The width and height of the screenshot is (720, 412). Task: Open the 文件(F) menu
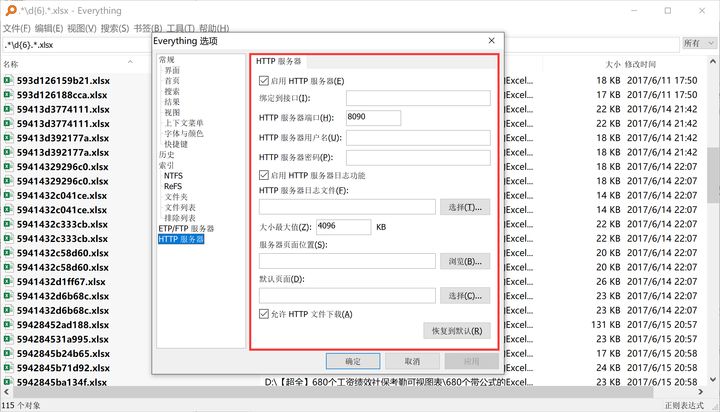[17, 28]
